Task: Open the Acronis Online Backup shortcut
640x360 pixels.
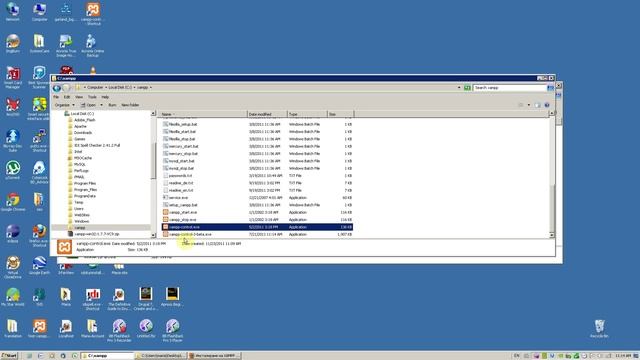Action: point(93,45)
